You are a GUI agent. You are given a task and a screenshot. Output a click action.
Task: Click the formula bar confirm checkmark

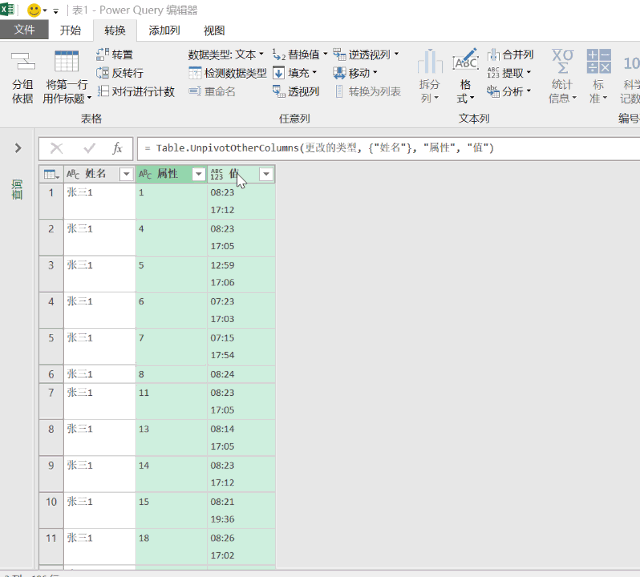pyautogui.click(x=89, y=148)
